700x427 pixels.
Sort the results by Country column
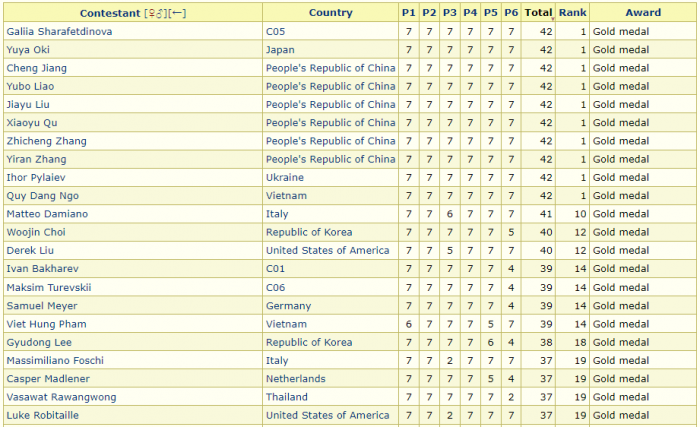point(330,13)
